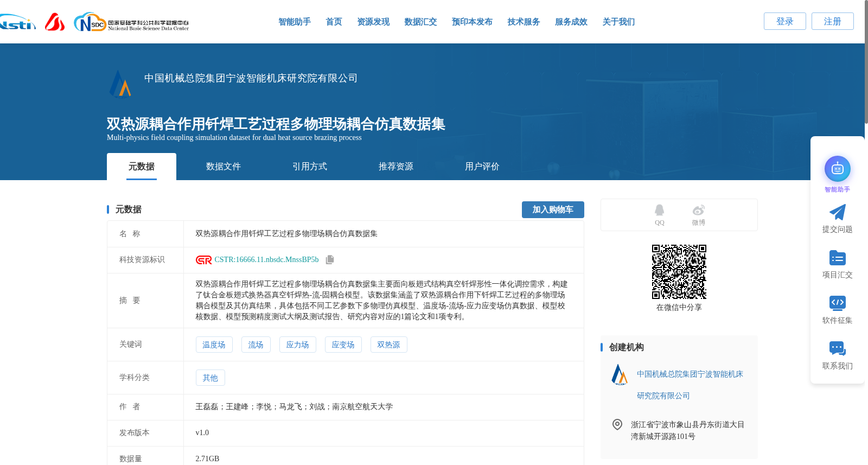Click the CSTR logo icon beside identifier
The height and width of the screenshot is (465, 868).
(x=203, y=260)
